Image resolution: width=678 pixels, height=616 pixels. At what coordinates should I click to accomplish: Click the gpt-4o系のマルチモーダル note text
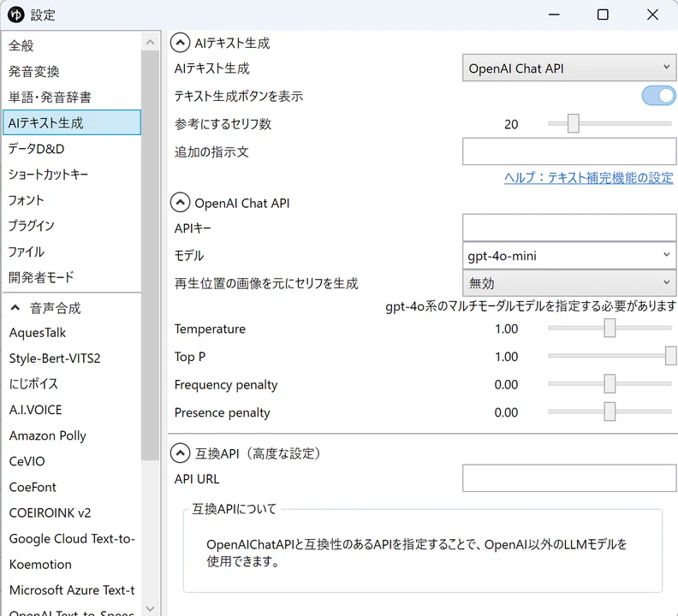point(531,306)
